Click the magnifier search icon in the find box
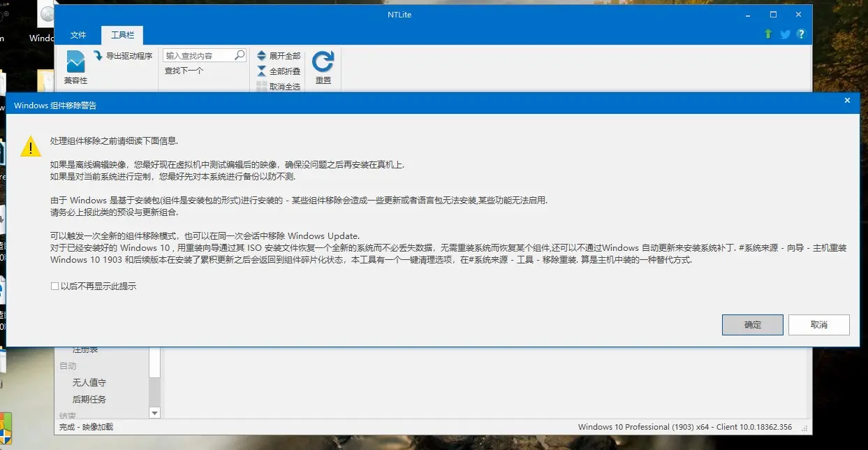The image size is (868, 450). pyautogui.click(x=240, y=55)
